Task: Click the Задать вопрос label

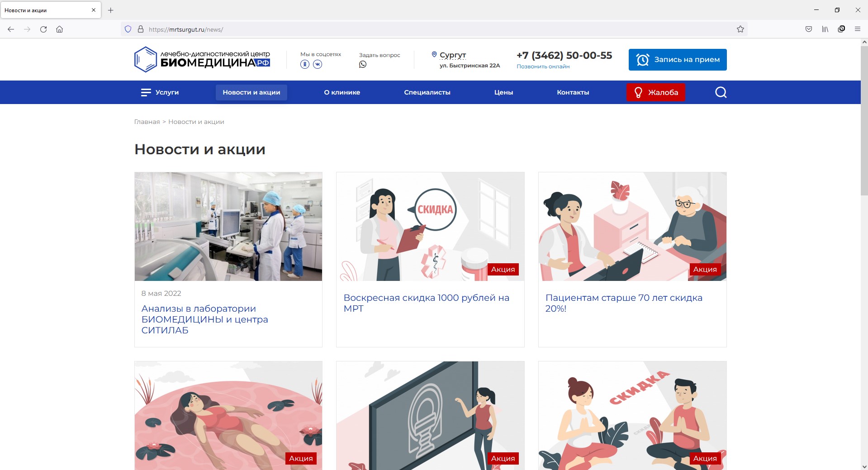Action: pyautogui.click(x=379, y=55)
